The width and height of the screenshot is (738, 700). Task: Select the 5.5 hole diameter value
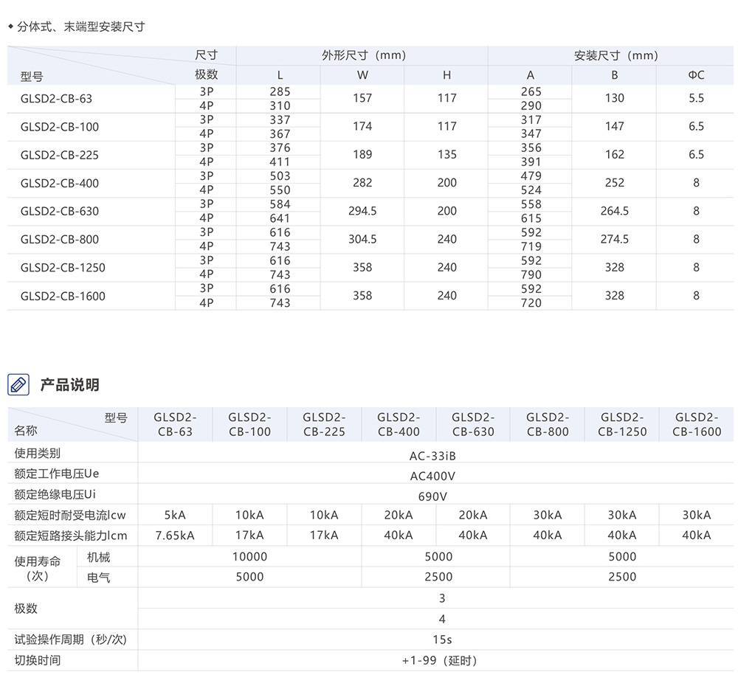(696, 98)
